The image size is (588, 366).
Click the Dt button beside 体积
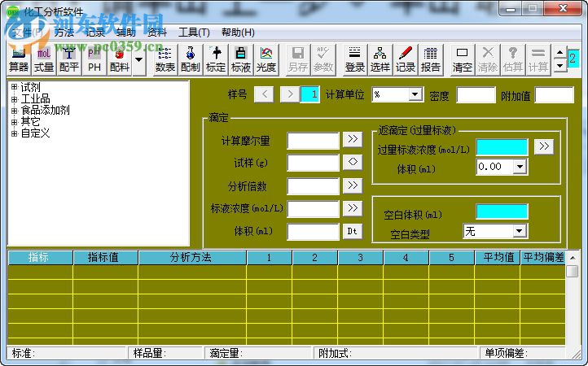point(353,232)
